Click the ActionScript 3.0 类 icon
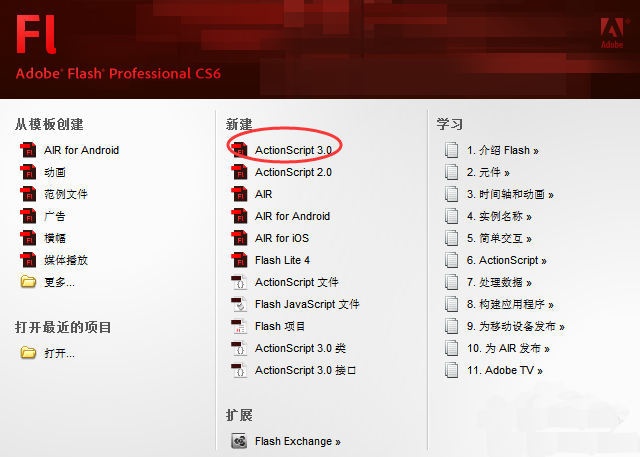 coord(239,348)
